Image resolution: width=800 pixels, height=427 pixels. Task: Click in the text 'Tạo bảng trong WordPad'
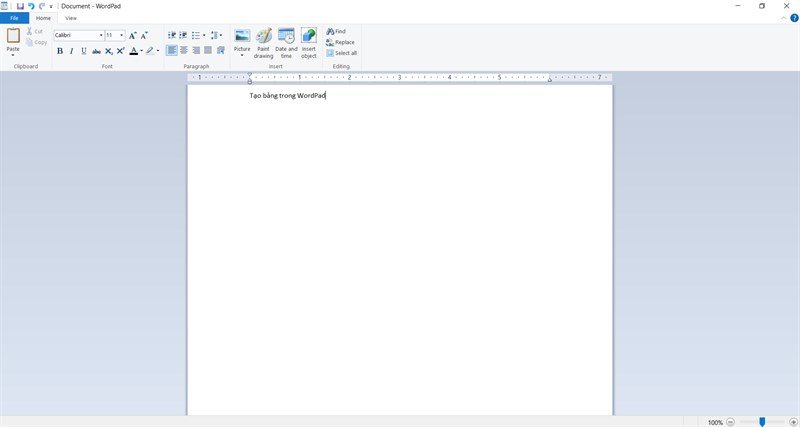(x=287, y=95)
